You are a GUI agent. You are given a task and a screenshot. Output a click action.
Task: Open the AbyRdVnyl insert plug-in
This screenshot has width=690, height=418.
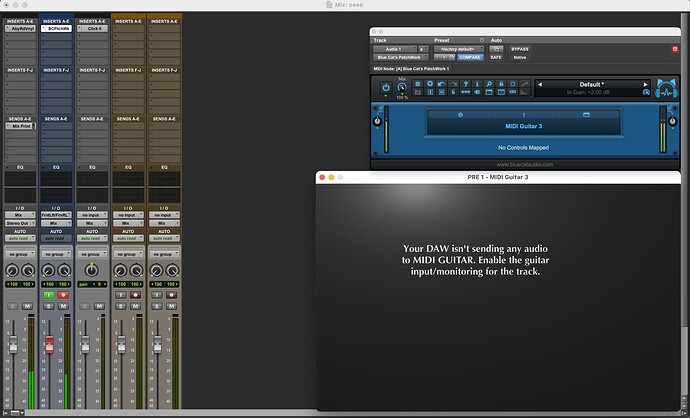[20, 29]
